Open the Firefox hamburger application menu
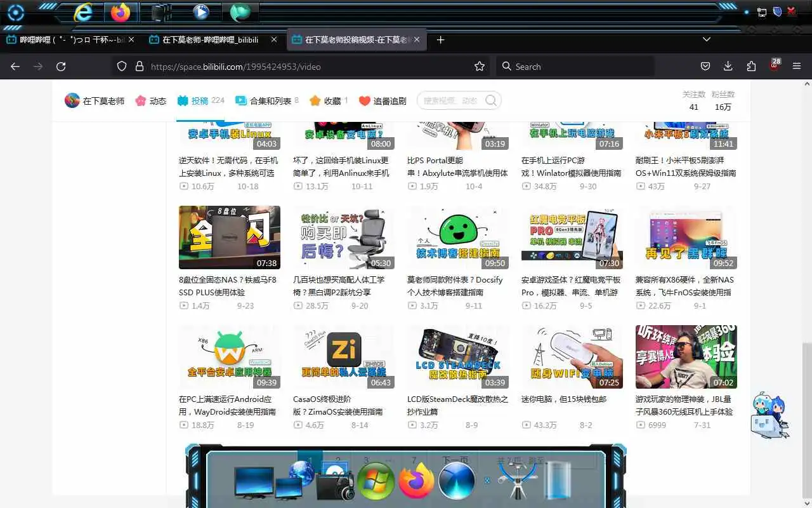The height and width of the screenshot is (508, 812). tap(797, 66)
